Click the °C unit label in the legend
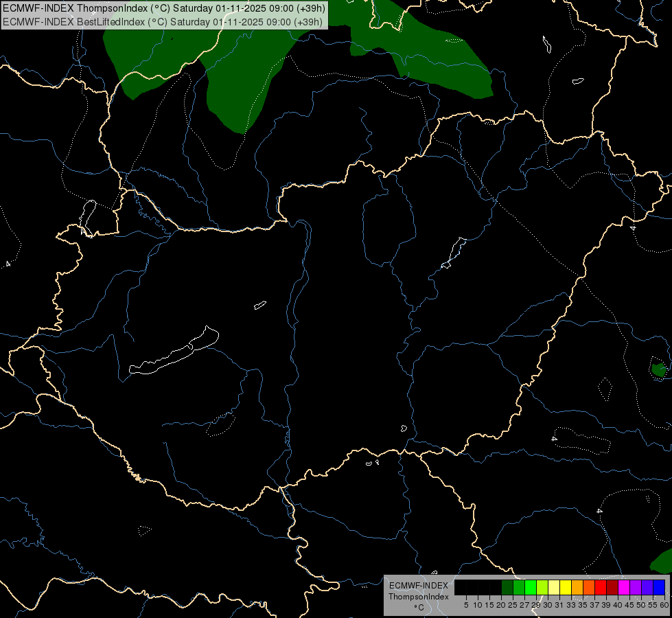The image size is (672, 618). click(x=419, y=608)
